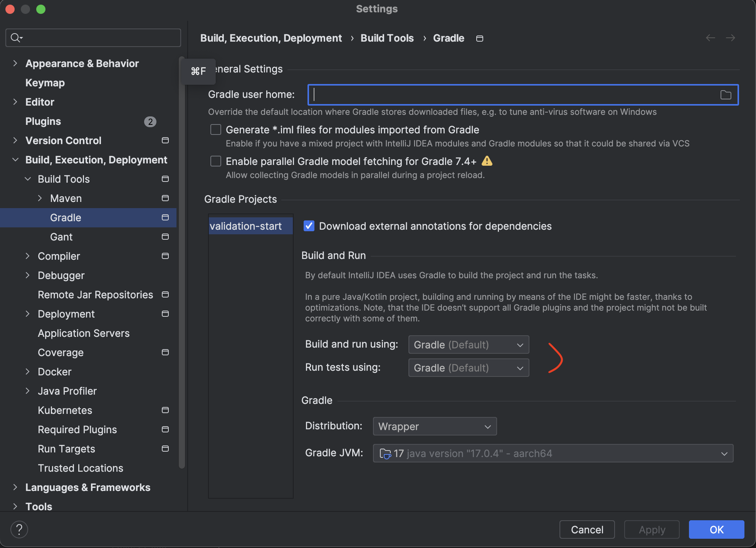Click the project-level icon on the Gradle row
The width and height of the screenshot is (756, 548).
(x=165, y=217)
